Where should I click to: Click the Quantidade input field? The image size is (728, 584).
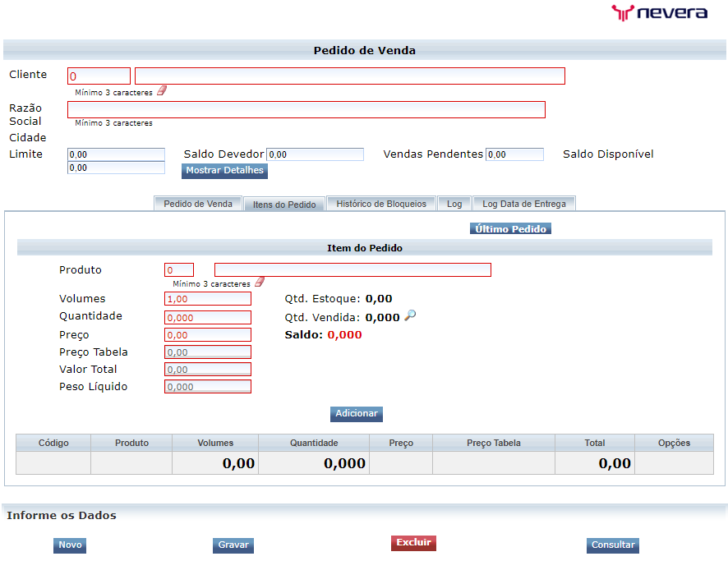pyautogui.click(x=207, y=316)
